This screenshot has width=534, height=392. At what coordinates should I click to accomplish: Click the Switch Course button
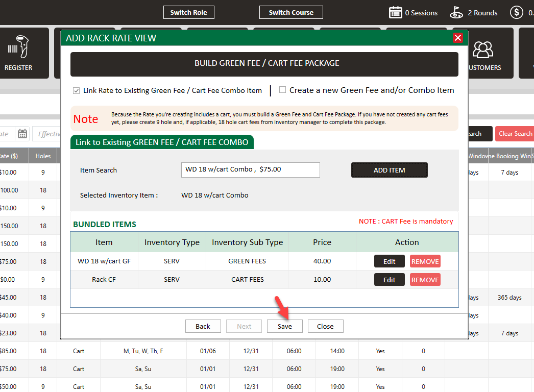291,12
